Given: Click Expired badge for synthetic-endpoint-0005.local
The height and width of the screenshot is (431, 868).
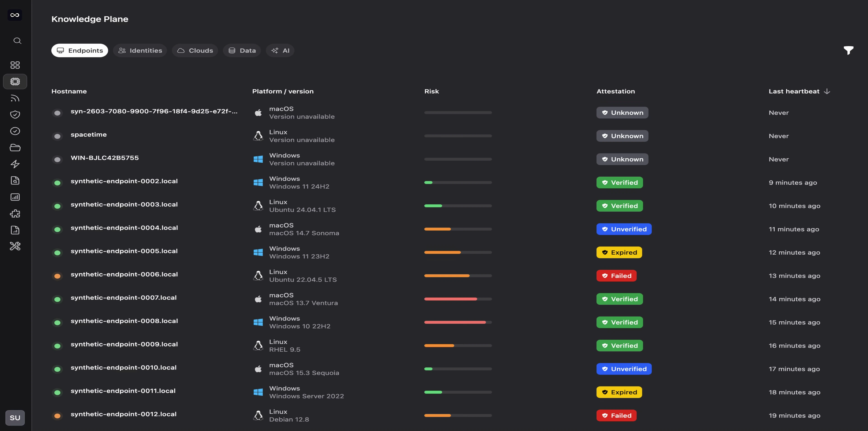Looking at the screenshot, I should 619,252.
